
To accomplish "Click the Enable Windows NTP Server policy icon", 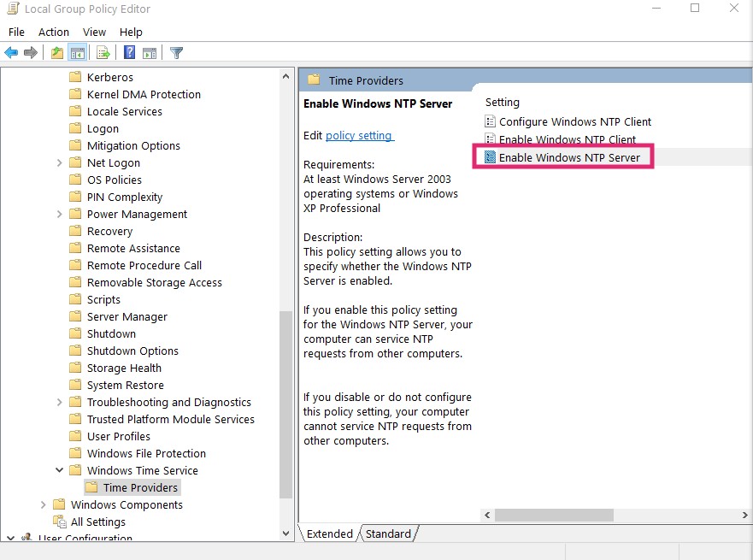I will point(490,157).
